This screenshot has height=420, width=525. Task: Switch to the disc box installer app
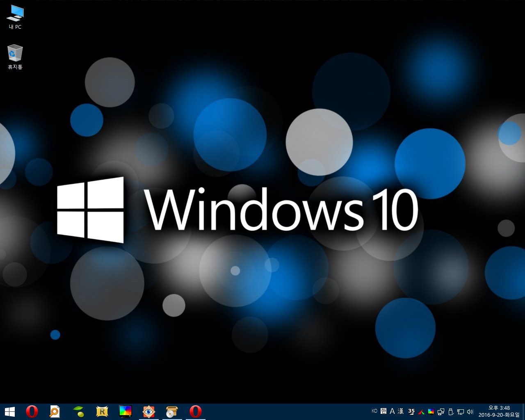tap(172, 411)
